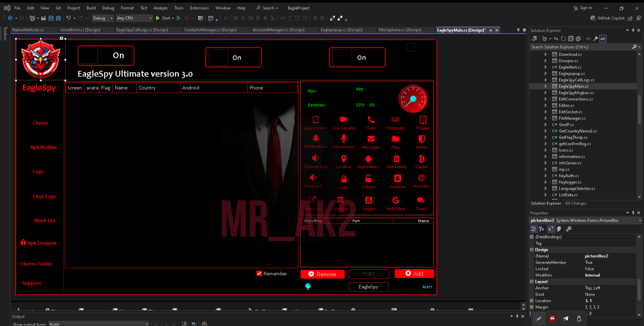Click the View Code icon in Solution Explorer

click(588, 39)
